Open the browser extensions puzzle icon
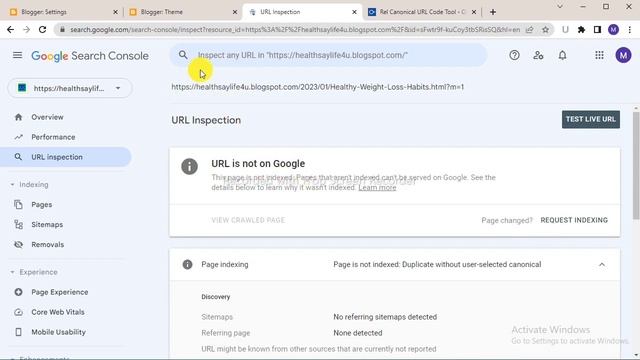Image resolution: width=640 pixels, height=360 pixels. (581, 29)
